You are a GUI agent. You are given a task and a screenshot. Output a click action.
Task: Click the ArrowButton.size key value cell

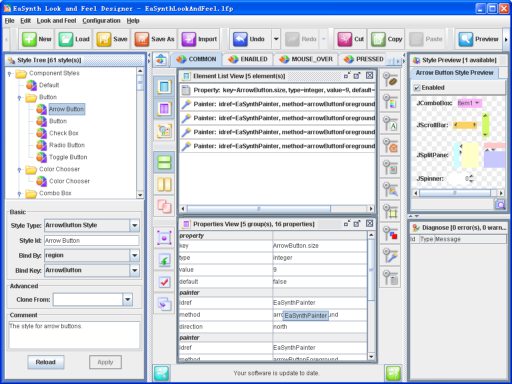(319, 246)
